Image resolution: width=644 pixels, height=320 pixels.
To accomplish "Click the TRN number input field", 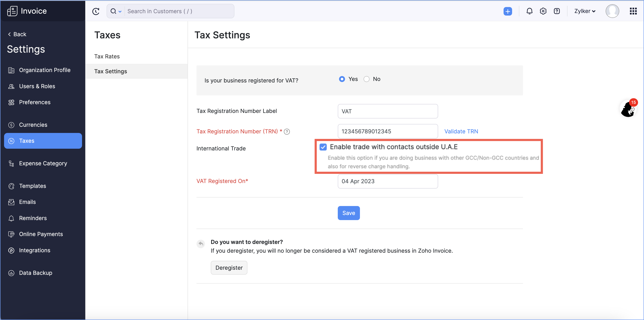I will (387, 131).
